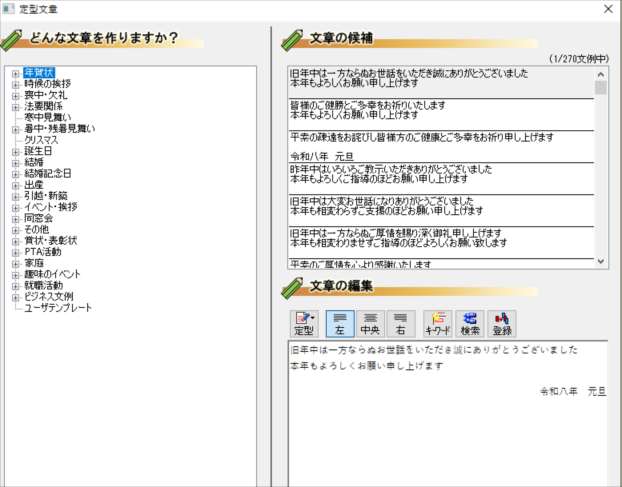Click the キーワード keyword icon
Viewport: 622px width, 487px height.
437,323
